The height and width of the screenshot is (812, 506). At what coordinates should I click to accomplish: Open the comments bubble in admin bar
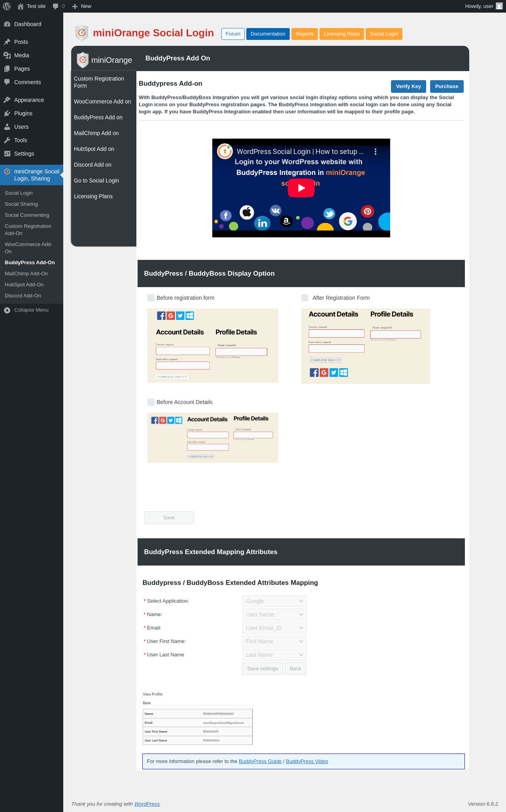point(55,6)
